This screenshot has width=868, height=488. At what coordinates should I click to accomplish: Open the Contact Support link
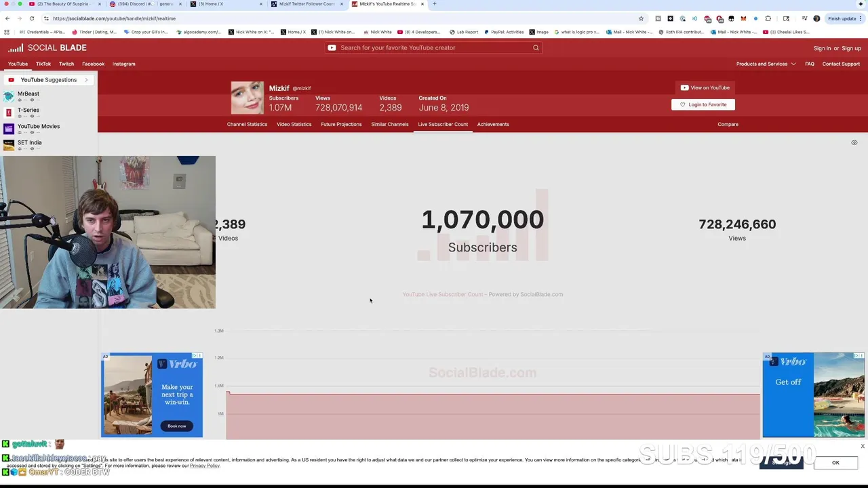tap(841, 64)
